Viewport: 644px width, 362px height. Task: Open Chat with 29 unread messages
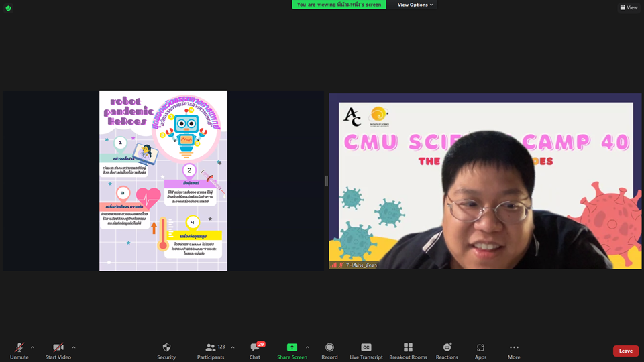pos(255,351)
